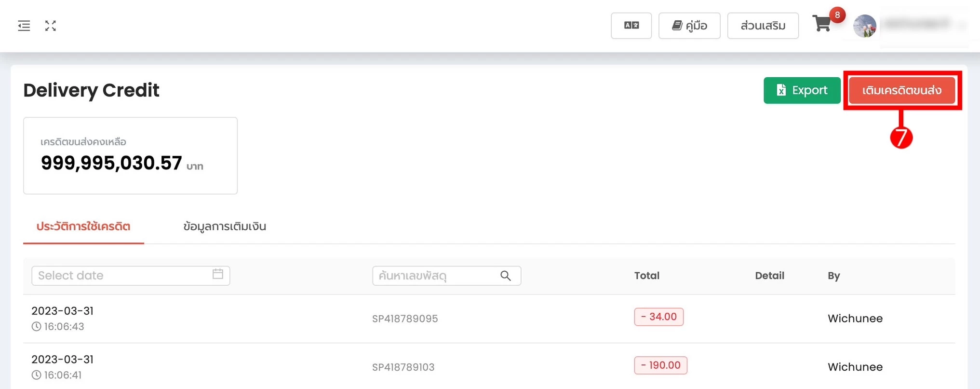Click the calendar icon in date field
980x389 pixels.
(x=218, y=274)
